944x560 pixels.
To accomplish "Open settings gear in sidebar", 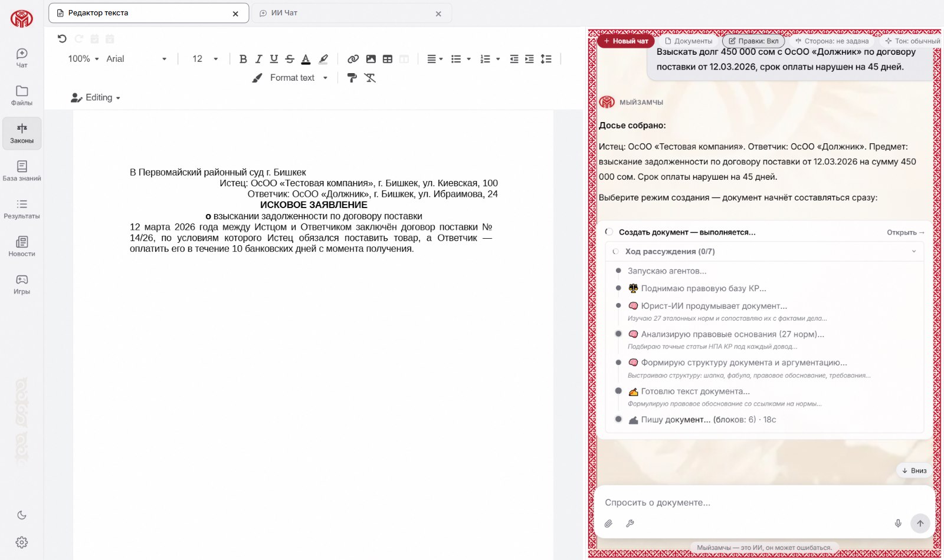I will point(22,542).
